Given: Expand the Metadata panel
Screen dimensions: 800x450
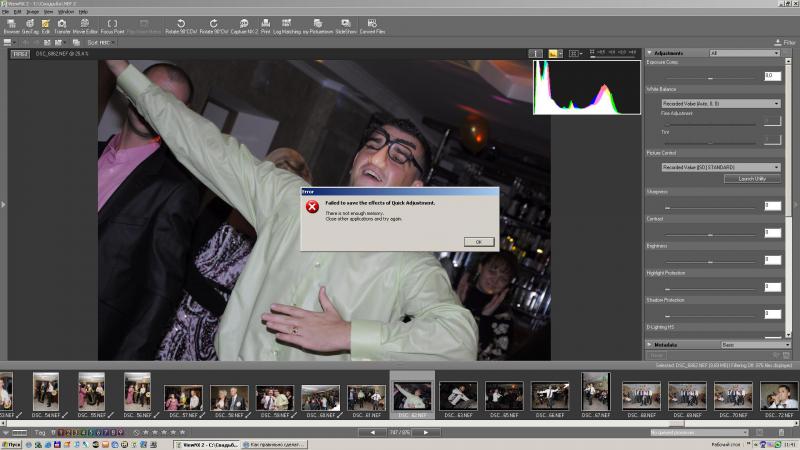Looking at the screenshot, I should [x=649, y=345].
